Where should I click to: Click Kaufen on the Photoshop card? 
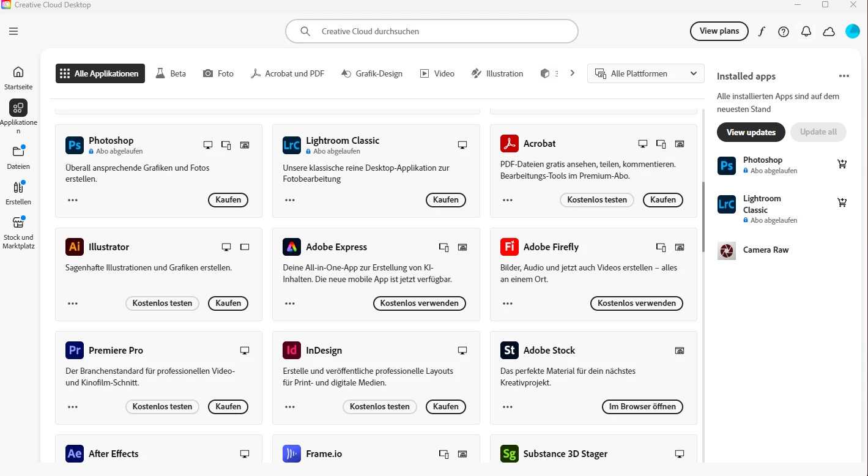tap(228, 200)
